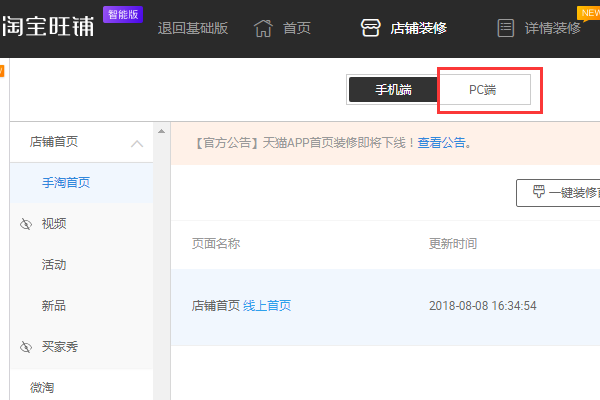Viewport: 600px width, 400px height.
Task: Click the purple 智能版 badge
Action: (x=123, y=15)
